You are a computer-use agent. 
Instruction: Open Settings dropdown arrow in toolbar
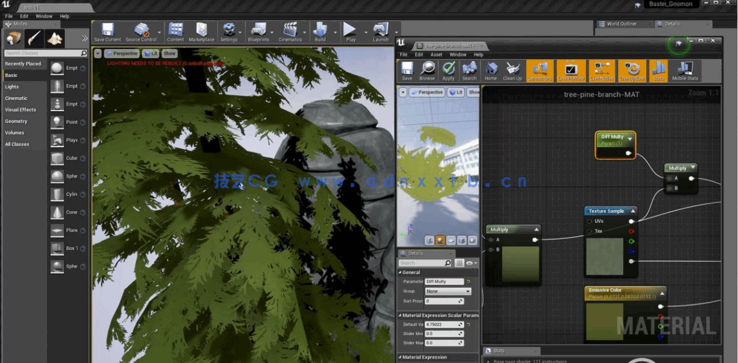pos(241,33)
